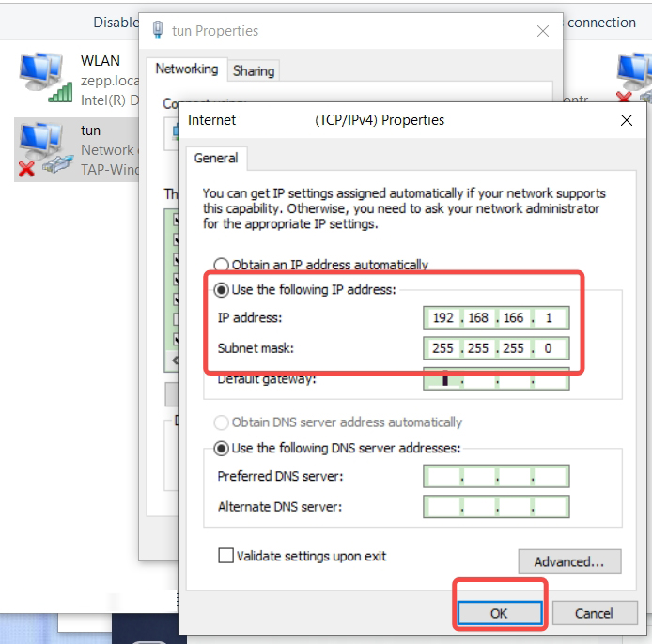This screenshot has width=652, height=644.
Task: Click the disconnected adapter icon behind the dialog
Action: [633, 77]
